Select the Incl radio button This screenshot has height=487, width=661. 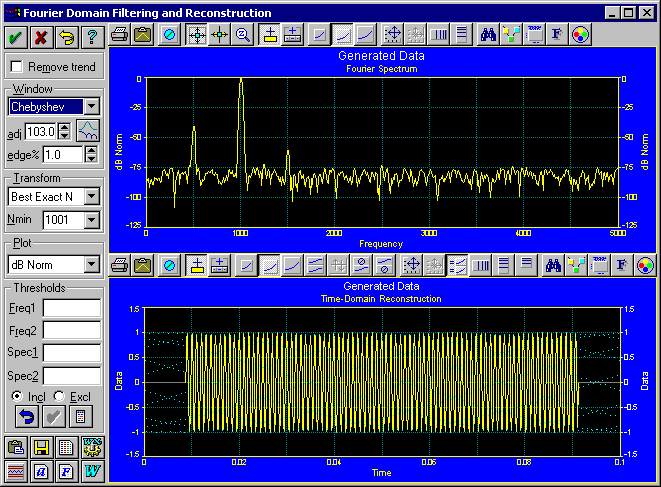[17, 396]
